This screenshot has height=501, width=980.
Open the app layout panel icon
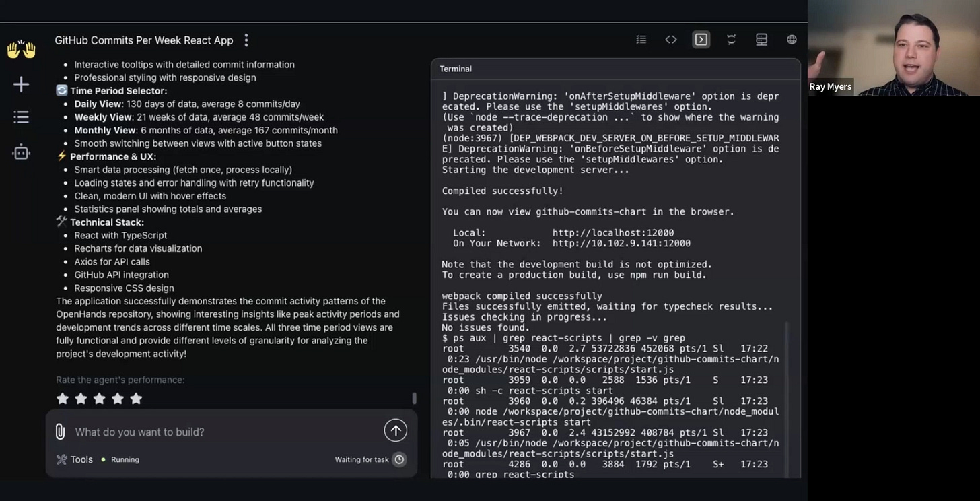tap(761, 40)
